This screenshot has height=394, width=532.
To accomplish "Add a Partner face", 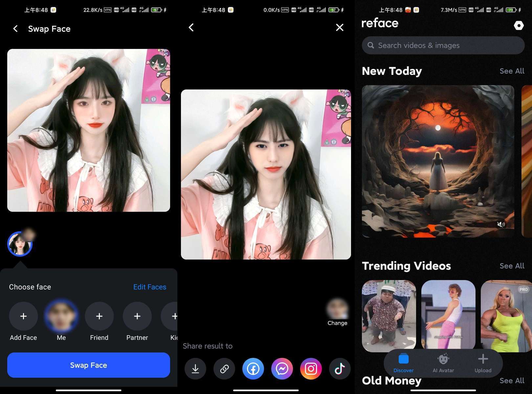I will pyautogui.click(x=137, y=316).
